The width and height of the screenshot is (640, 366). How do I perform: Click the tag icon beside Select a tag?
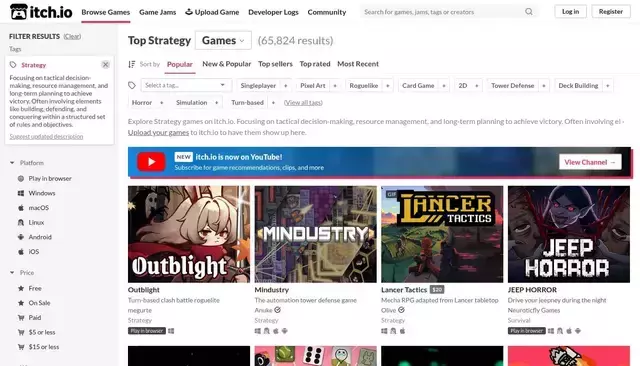[131, 85]
